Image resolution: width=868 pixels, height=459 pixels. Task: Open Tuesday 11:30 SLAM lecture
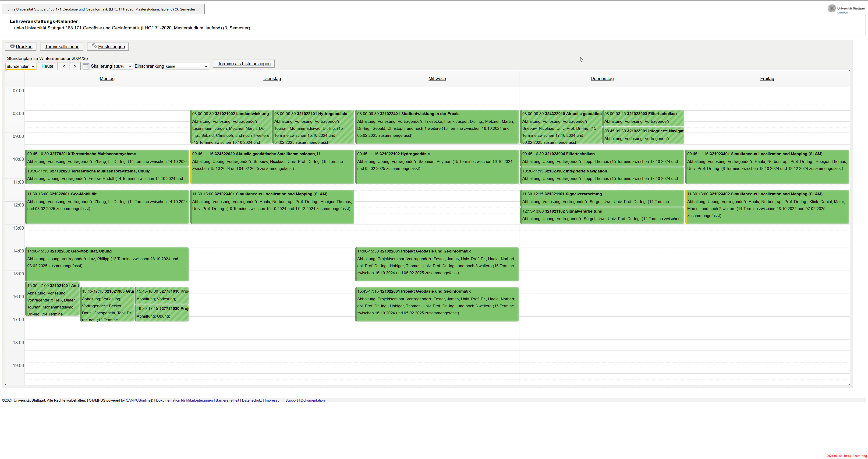[272, 207]
